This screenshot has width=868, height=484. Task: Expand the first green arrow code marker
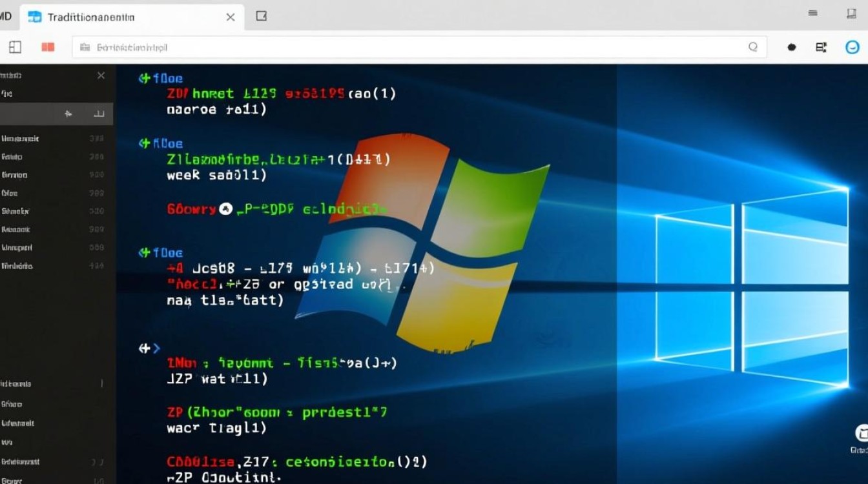point(144,79)
